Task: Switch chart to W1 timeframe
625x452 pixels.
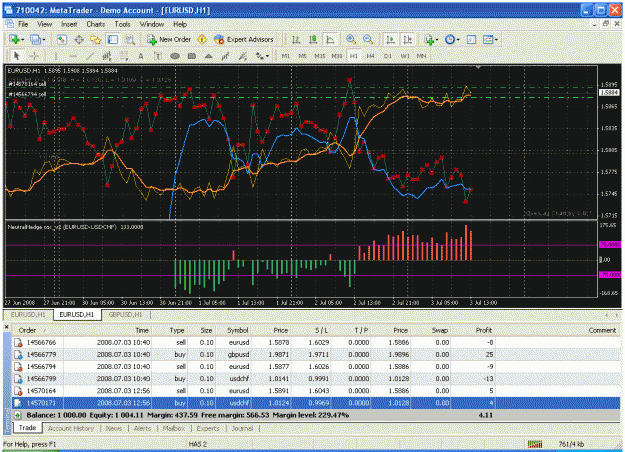Action: 405,56
